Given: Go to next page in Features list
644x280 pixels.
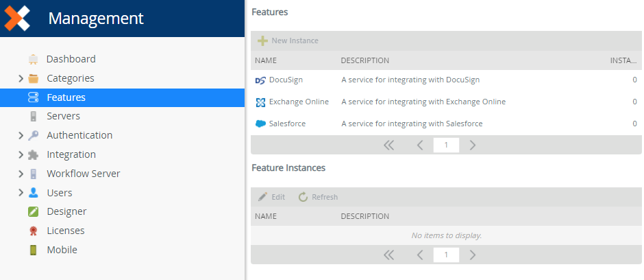Looking at the screenshot, I should coord(473,145).
